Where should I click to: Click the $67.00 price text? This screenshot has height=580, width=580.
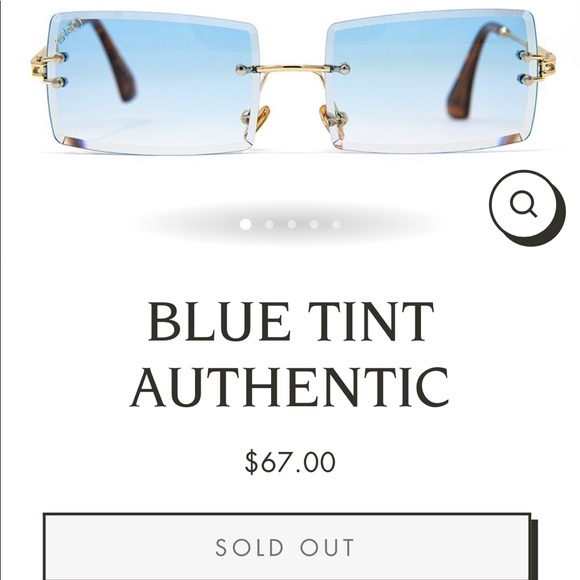(x=290, y=462)
